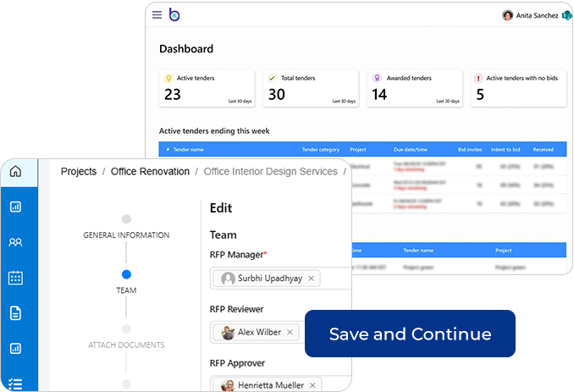Viewport: 574px width, 392px height.
Task: Click Surbhi Upadhyay's avatar icon
Action: (228, 279)
